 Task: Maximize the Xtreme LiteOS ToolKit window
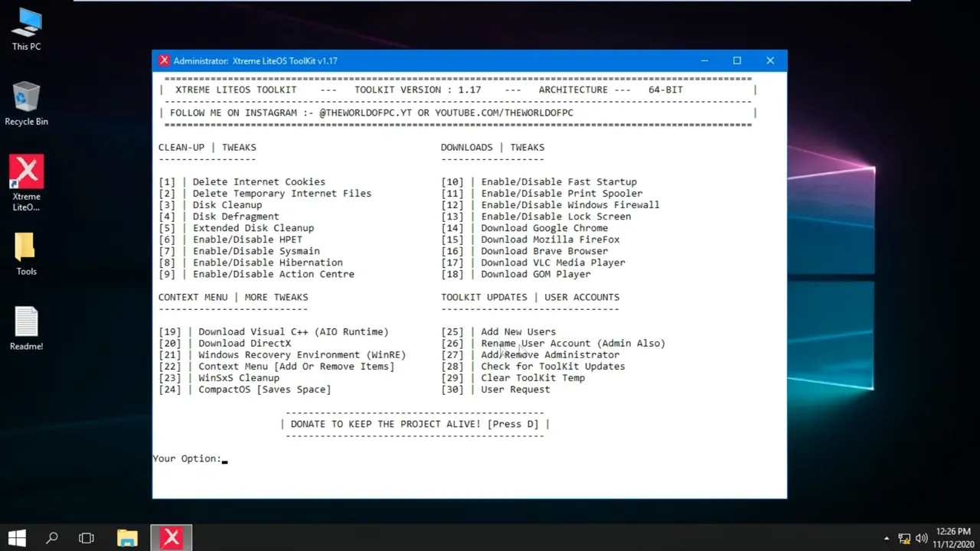[737, 60]
